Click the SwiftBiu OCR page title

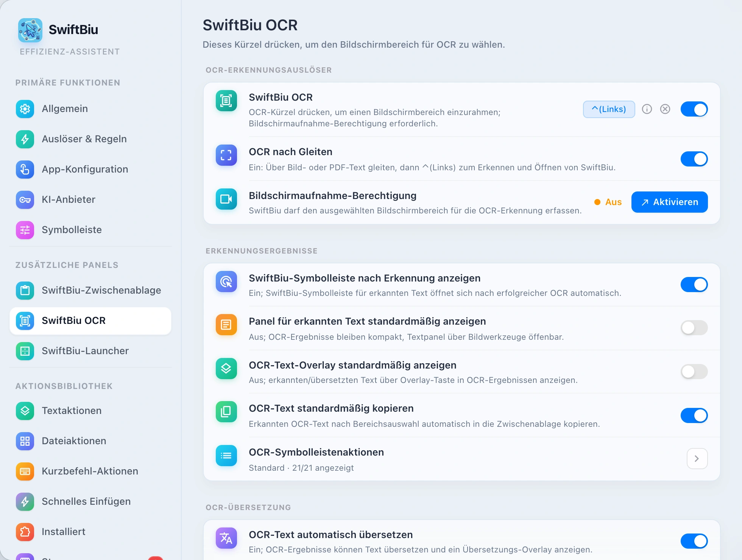[250, 25]
